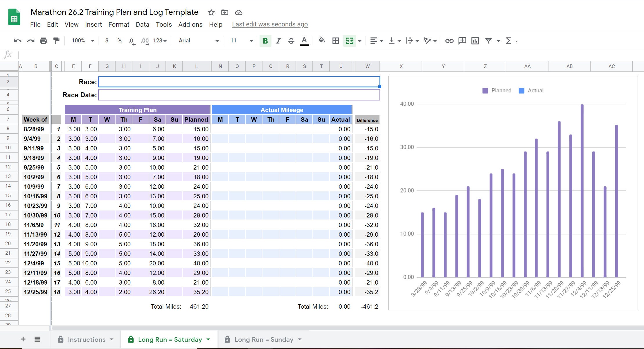Select the Print icon

[x=44, y=41]
